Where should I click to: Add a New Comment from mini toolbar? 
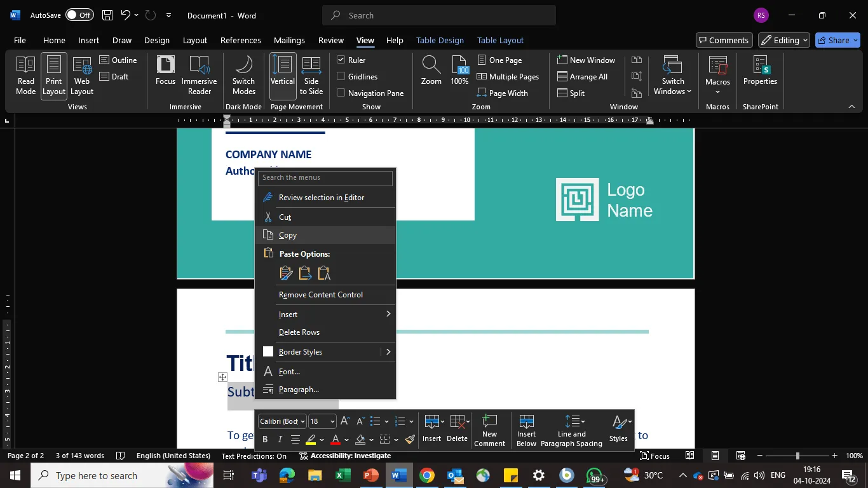489,430
